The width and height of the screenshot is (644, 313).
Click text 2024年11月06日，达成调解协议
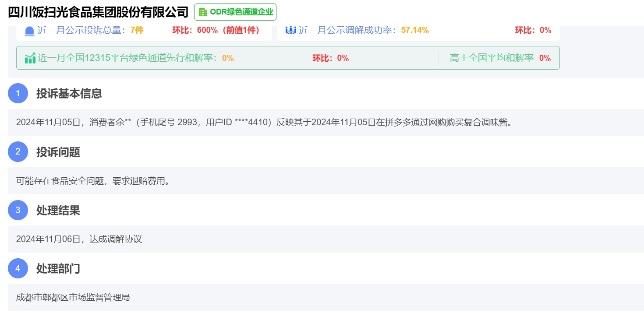tap(79, 239)
